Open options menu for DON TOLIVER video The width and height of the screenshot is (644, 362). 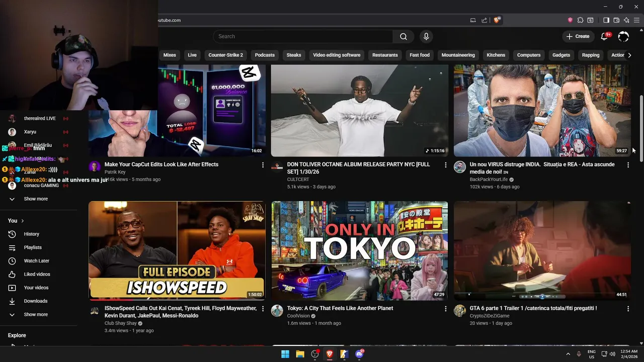pyautogui.click(x=445, y=165)
